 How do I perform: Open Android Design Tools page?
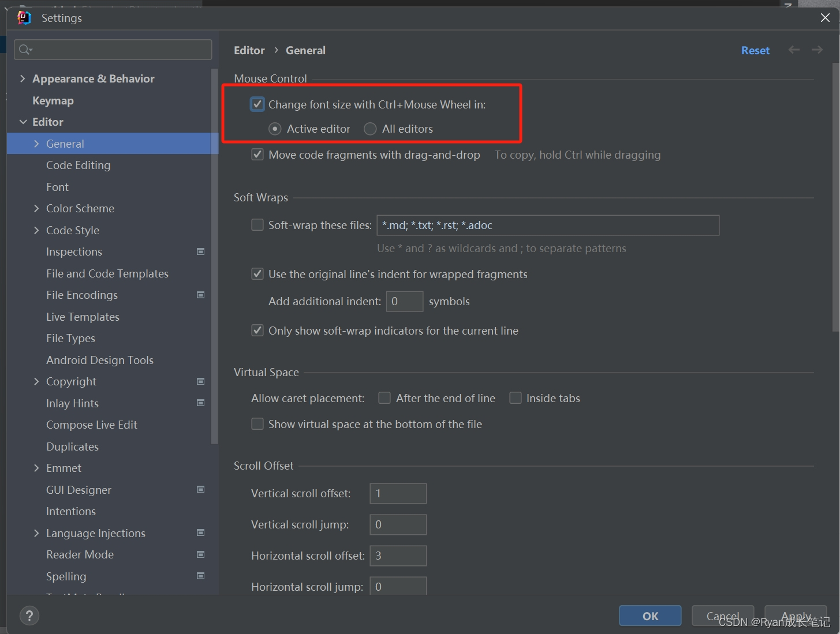[x=100, y=360]
